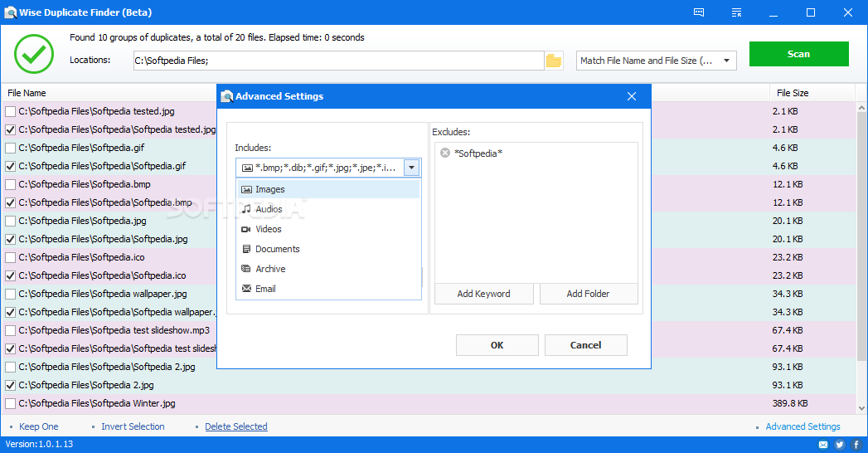Click the Softpedia\Softpedia 2.jpg row text
868x453 pixels.
coord(107,368)
